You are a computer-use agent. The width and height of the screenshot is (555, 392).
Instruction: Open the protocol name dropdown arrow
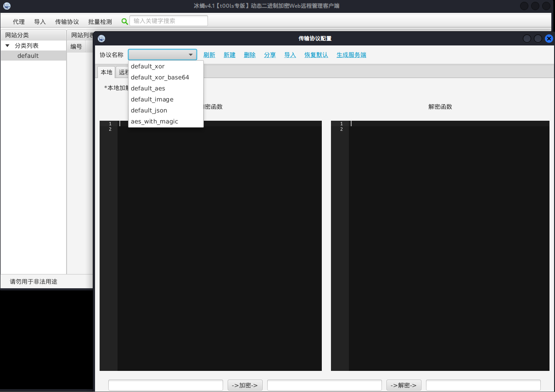(x=191, y=55)
